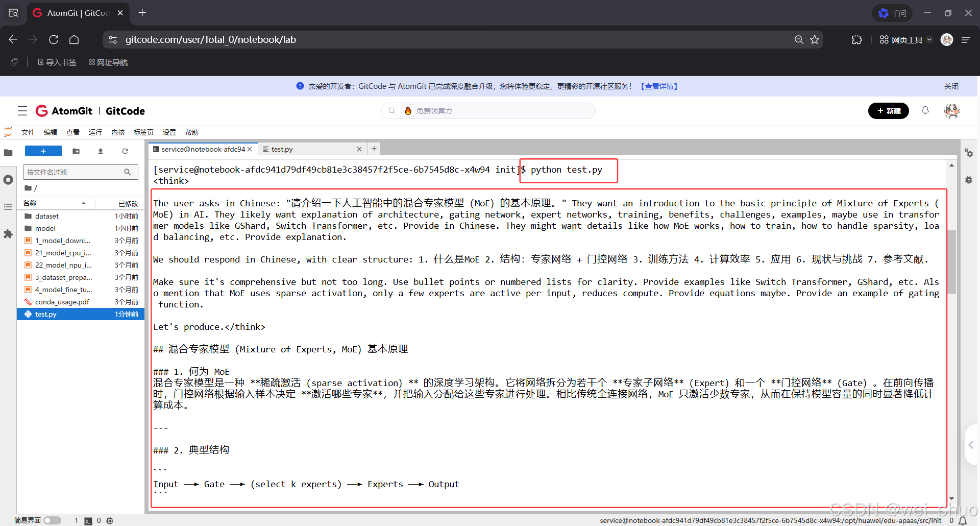Select the conda_usage.pdf file
The height and width of the screenshot is (526, 980).
[x=81, y=302]
